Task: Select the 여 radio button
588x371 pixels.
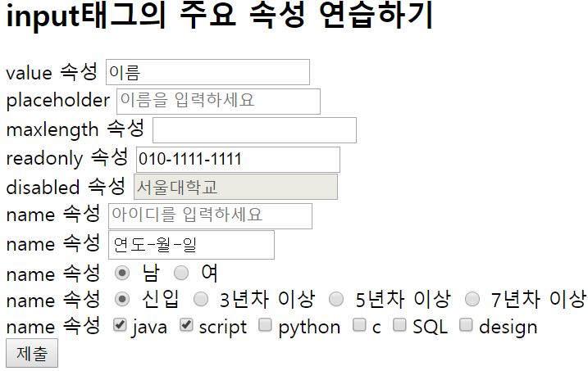Action: click(x=181, y=273)
